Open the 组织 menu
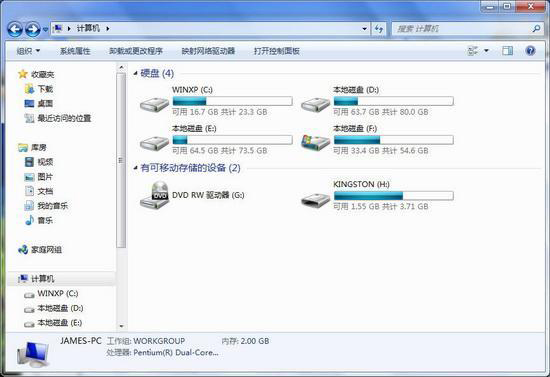Image resolution: width=550 pixels, height=377 pixels. pyautogui.click(x=28, y=51)
